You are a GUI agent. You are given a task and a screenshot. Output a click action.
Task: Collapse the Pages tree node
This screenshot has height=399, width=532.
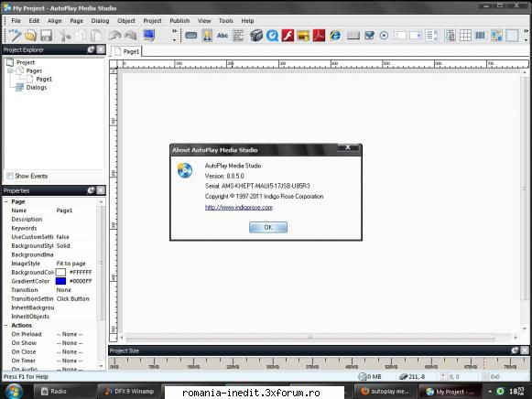point(10,70)
